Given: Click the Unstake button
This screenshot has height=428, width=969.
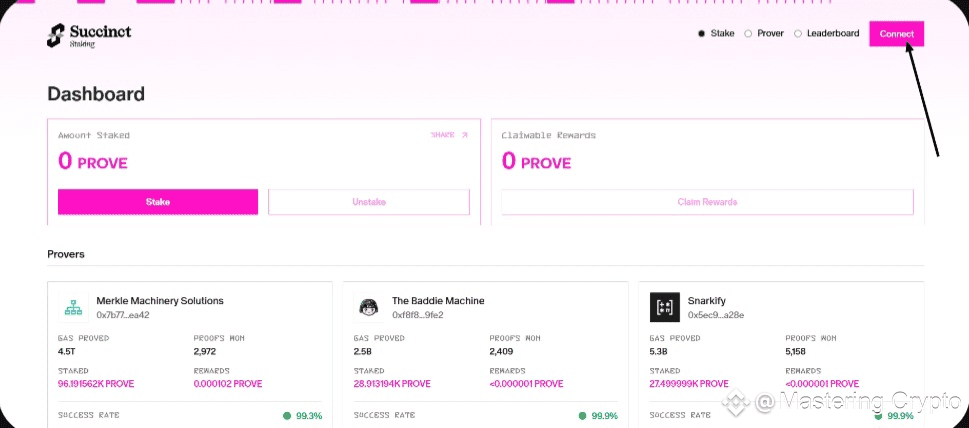Looking at the screenshot, I should point(369,202).
